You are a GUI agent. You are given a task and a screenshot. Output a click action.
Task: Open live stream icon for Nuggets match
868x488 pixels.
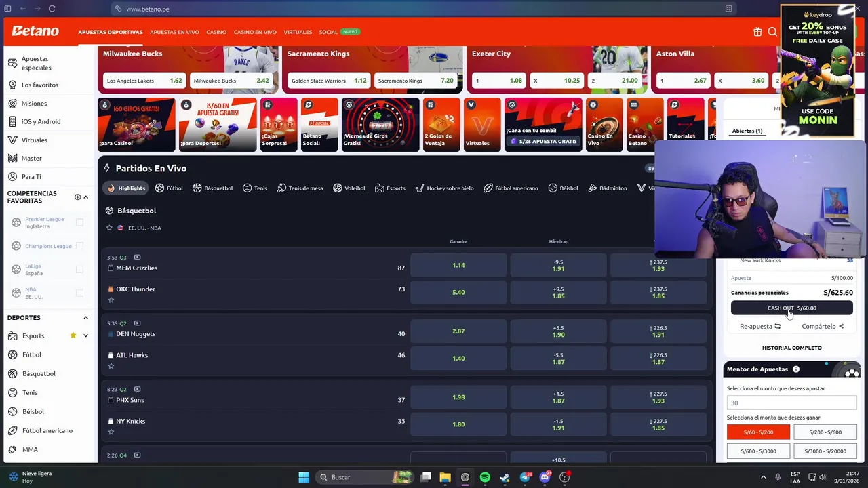[137, 323]
